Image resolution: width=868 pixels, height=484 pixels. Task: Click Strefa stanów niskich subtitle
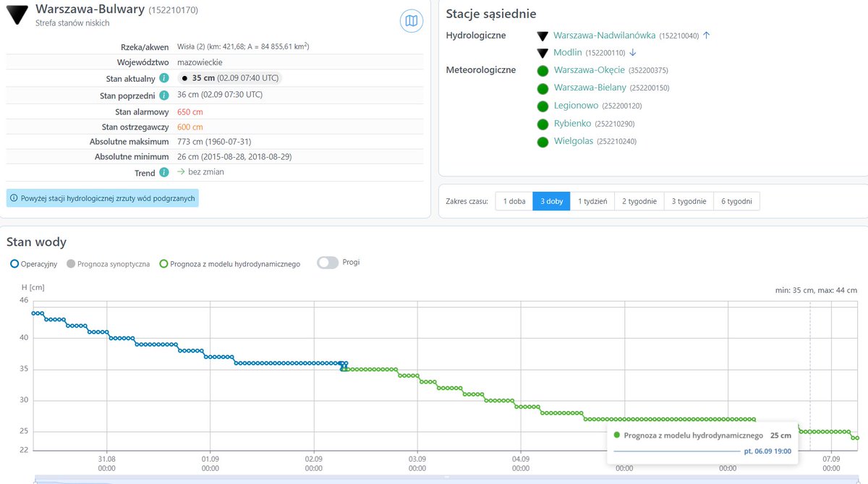tap(72, 23)
